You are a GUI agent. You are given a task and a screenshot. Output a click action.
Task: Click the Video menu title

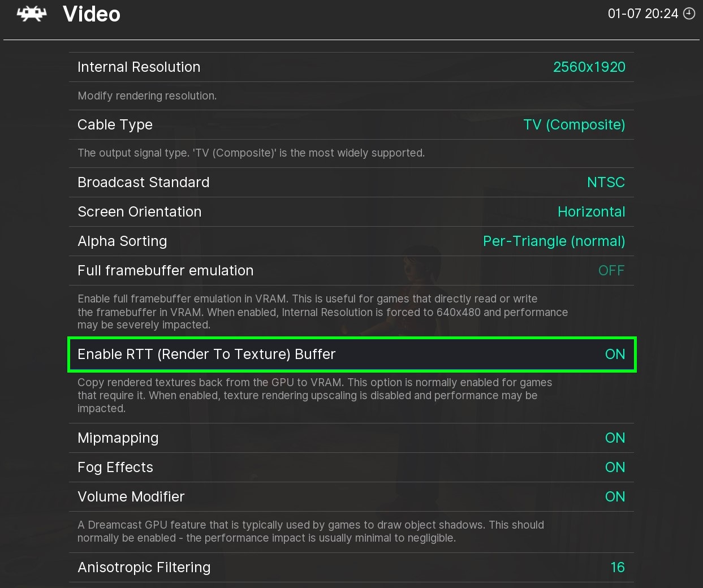pos(92,14)
